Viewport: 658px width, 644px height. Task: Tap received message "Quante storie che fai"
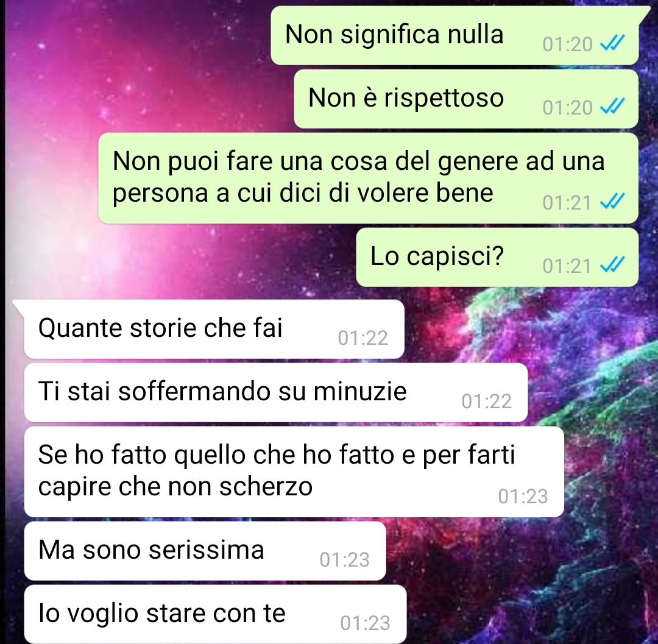[214, 330]
